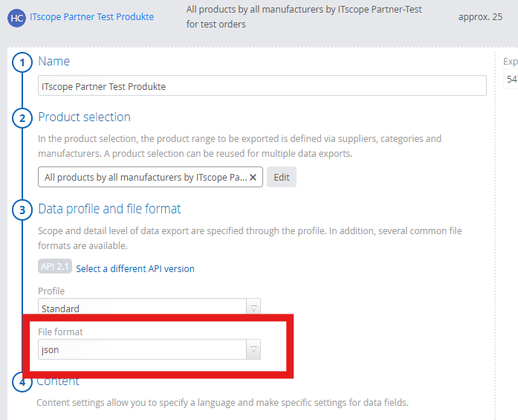Click the Standard profile combo box
Screen dimensions: 518x420
[149, 307]
